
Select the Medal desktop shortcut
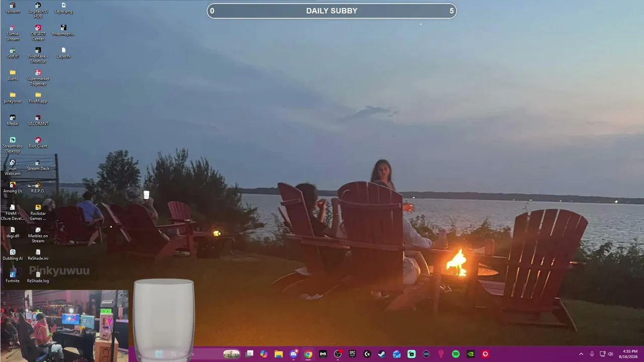tap(13, 120)
